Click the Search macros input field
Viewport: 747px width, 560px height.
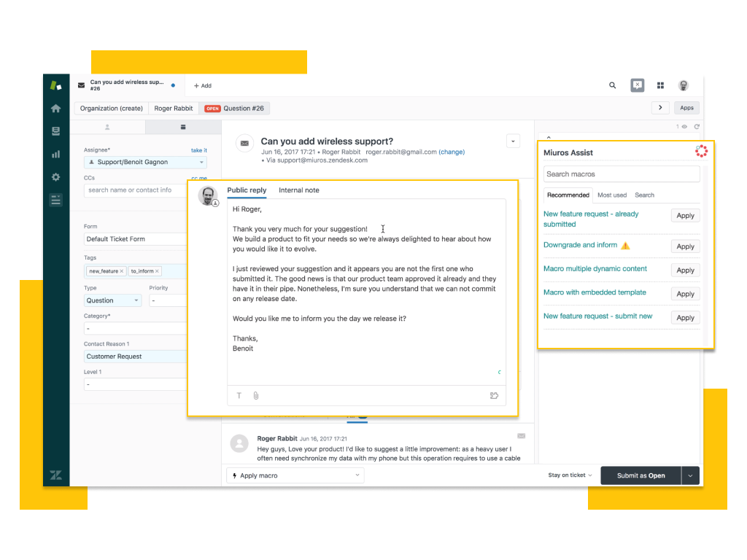(x=621, y=174)
